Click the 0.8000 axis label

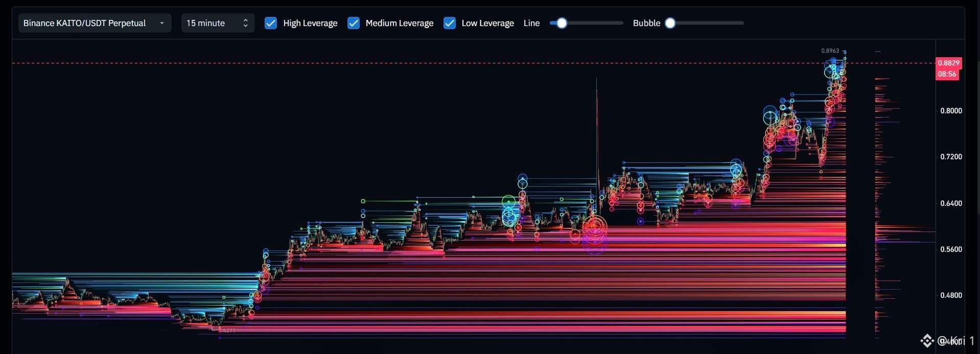(951, 110)
